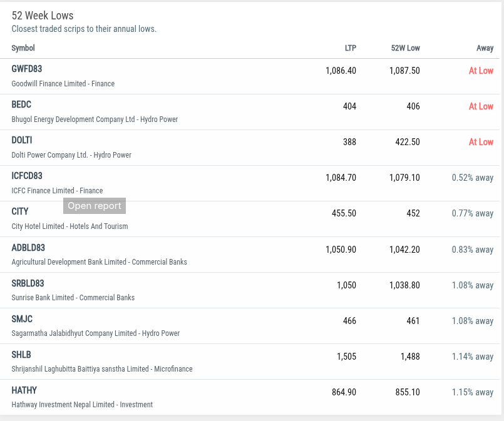Click the 'At Low' label for BEDC
The image size is (504, 421).
coord(481,106)
